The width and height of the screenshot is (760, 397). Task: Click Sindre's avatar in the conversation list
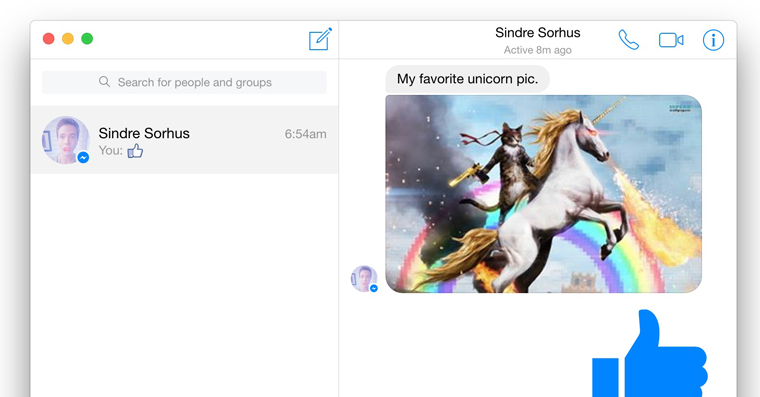pos(65,140)
